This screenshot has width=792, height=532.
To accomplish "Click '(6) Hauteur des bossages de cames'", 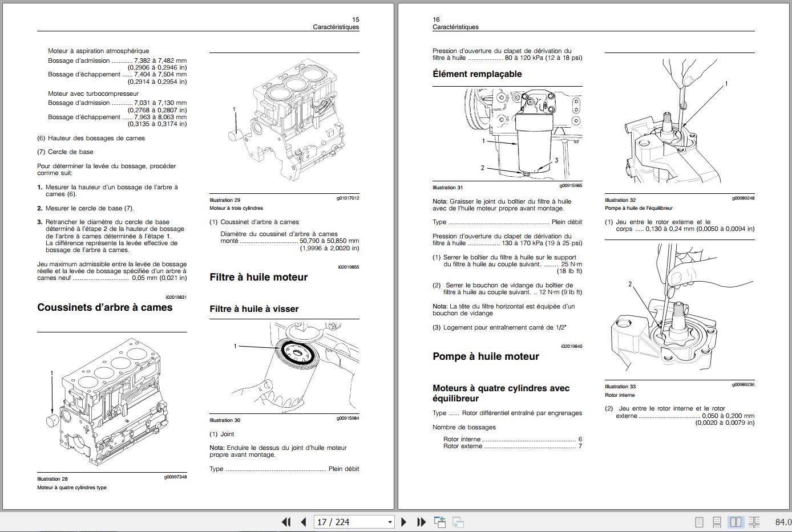I will click(x=91, y=138).
